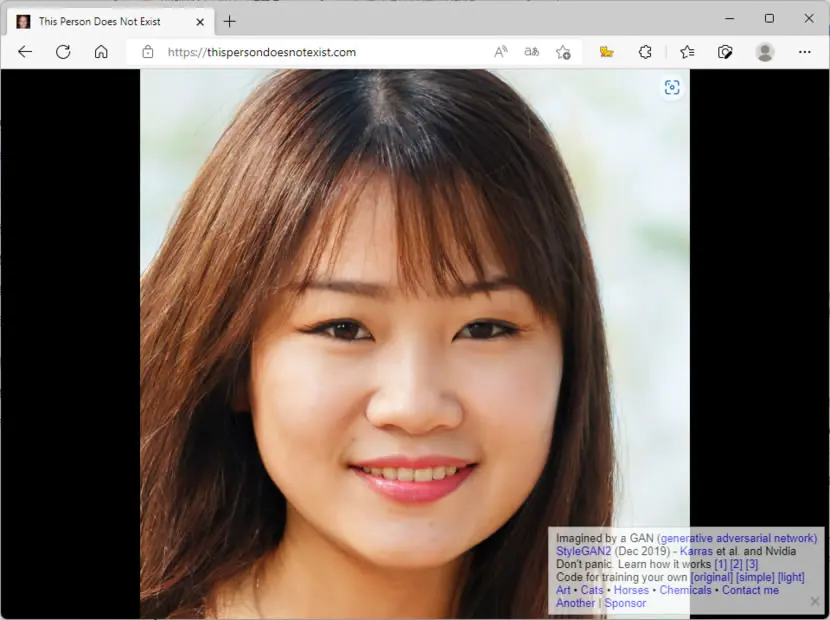Open the user profile avatar
Screen dimensions: 830x620
[765, 52]
